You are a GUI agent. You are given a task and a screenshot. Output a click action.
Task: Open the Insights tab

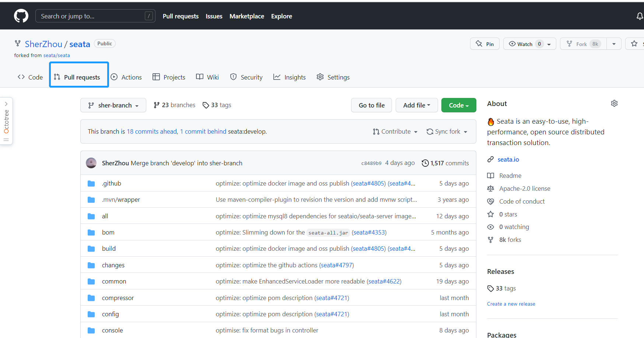[290, 77]
